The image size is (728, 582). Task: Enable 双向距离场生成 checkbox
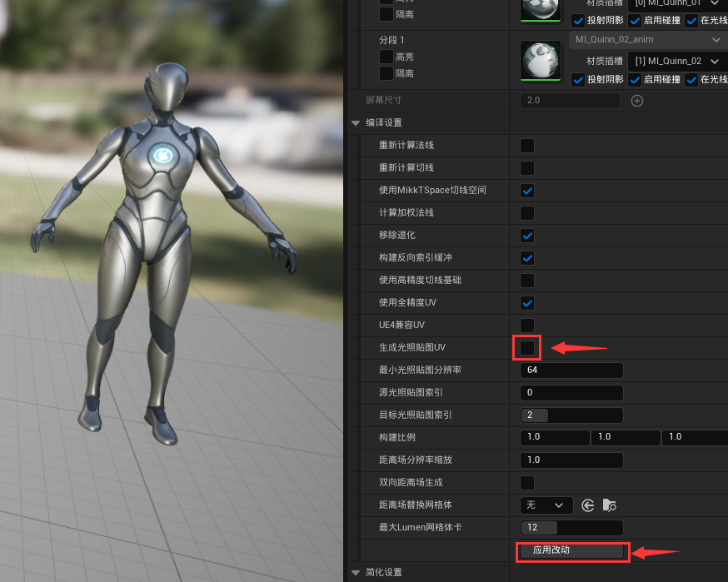tap(527, 483)
